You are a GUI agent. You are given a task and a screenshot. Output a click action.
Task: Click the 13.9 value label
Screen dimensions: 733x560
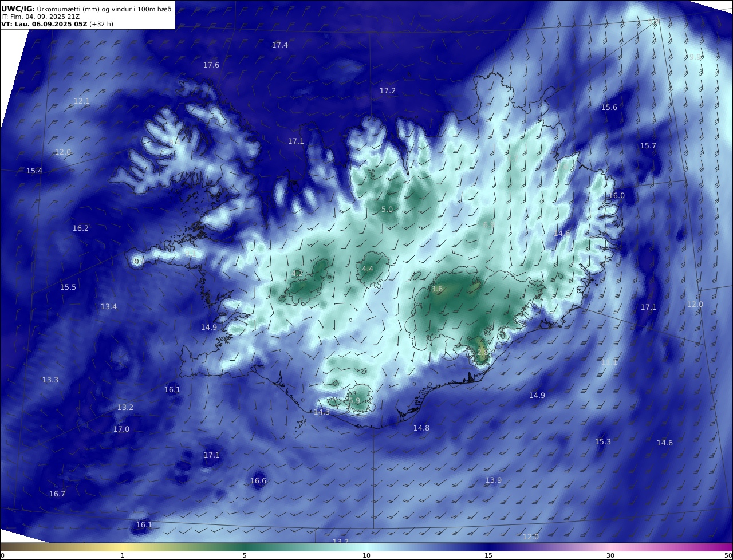(494, 480)
